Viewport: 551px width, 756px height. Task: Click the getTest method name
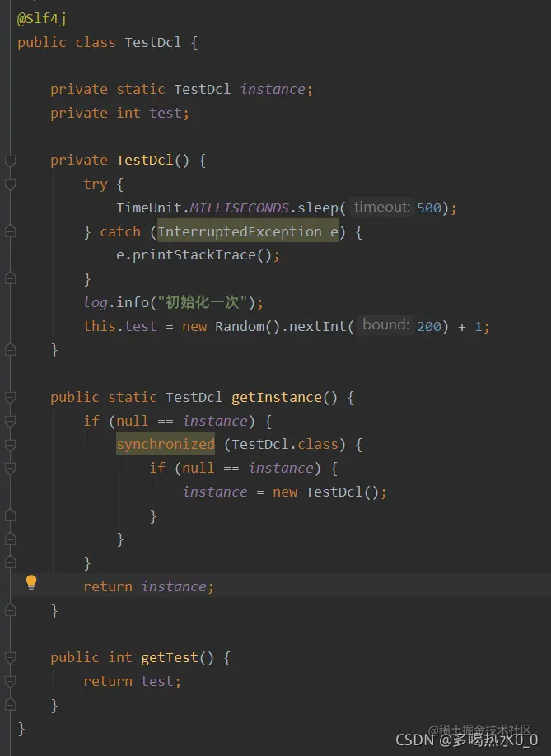(170, 658)
